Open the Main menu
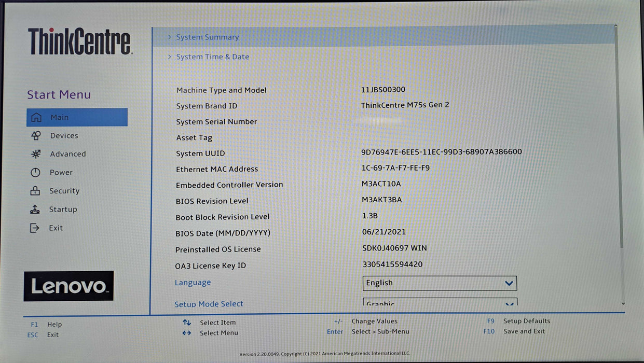 (77, 117)
